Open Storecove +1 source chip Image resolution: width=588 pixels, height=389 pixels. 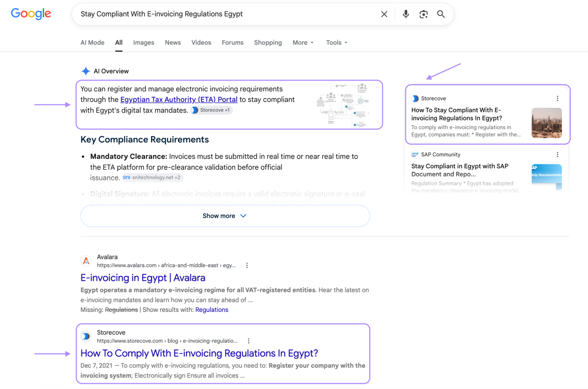211,110
